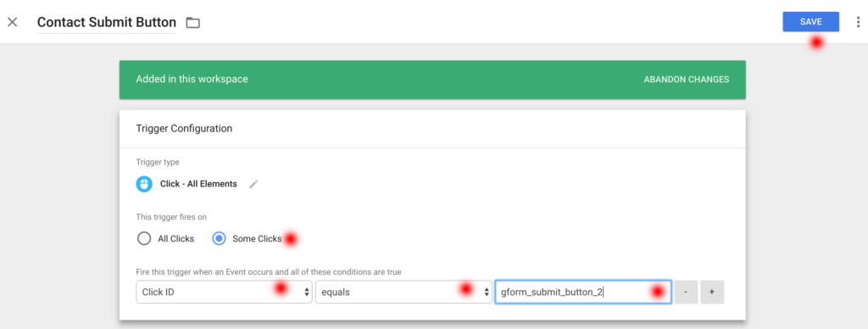868x329 pixels.
Task: Add a condition with the plus button
Action: 712,292
